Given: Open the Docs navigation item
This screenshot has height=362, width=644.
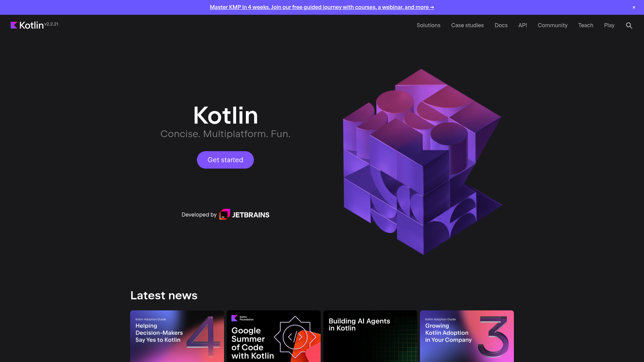Looking at the screenshot, I should click(x=501, y=25).
